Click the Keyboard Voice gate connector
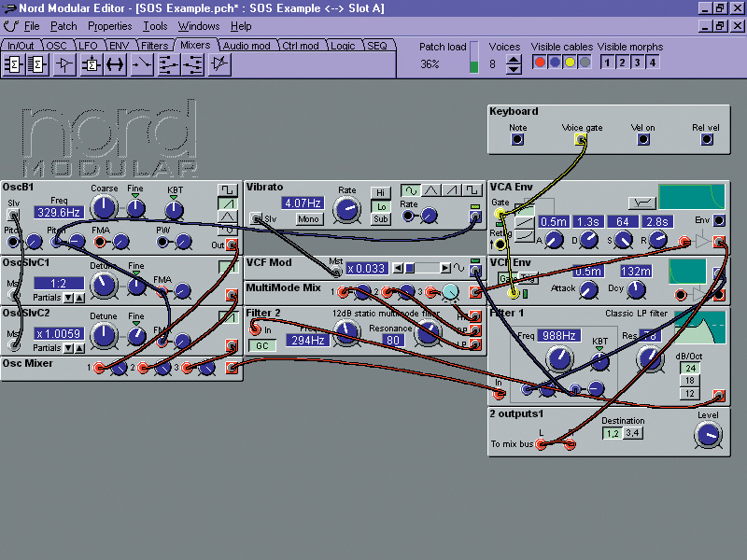Image resolution: width=747 pixels, height=560 pixels. point(581,139)
